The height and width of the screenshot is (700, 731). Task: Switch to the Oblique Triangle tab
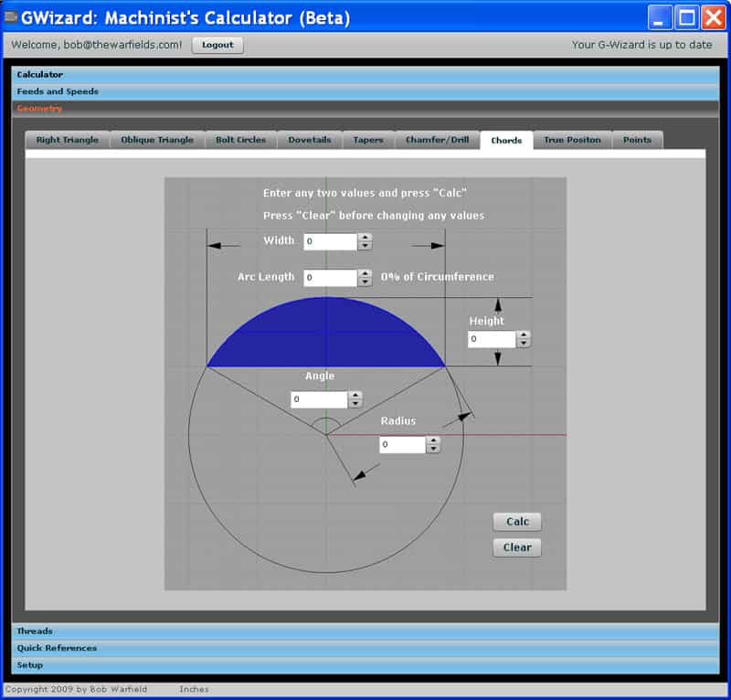tap(156, 140)
